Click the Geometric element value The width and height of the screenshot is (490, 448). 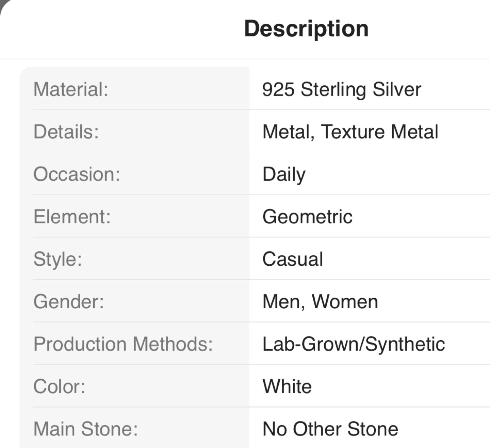click(x=307, y=217)
